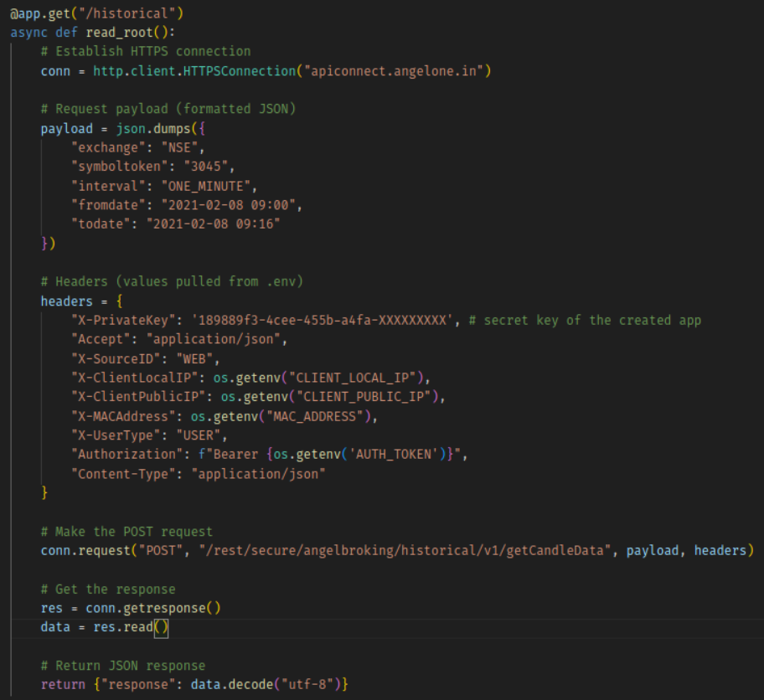Click the '# Get the response' comment
This screenshot has width=764, height=700.
point(108,589)
